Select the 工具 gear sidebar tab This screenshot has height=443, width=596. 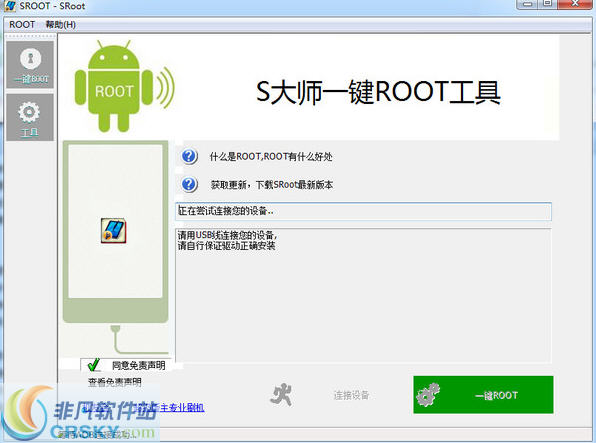click(30, 117)
